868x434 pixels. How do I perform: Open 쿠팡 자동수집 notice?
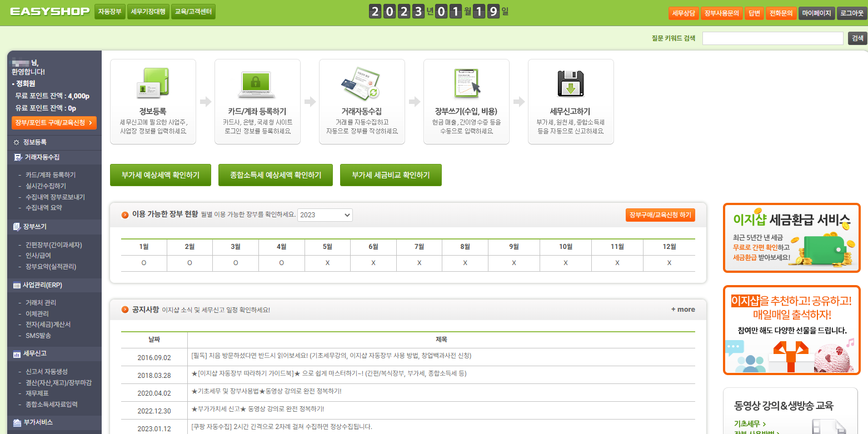click(x=281, y=427)
